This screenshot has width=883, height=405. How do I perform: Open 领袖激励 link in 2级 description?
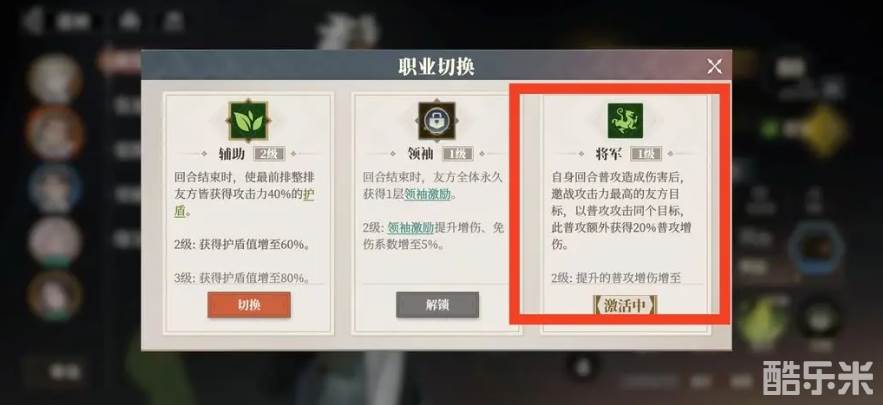[411, 228]
